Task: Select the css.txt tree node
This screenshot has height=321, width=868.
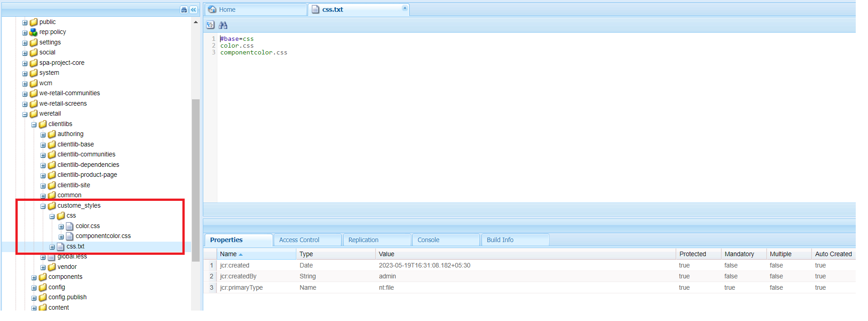Action: click(x=75, y=247)
